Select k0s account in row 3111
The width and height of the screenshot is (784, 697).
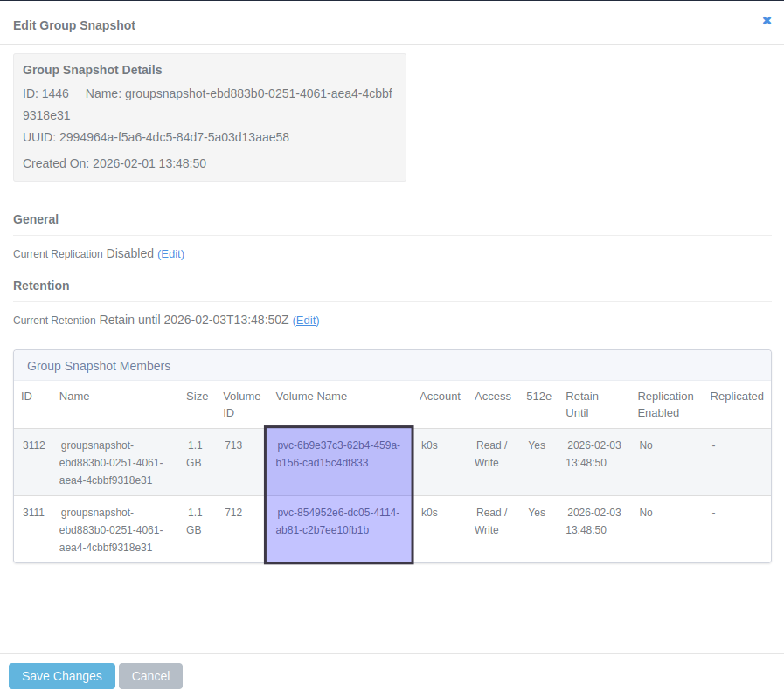coord(429,513)
